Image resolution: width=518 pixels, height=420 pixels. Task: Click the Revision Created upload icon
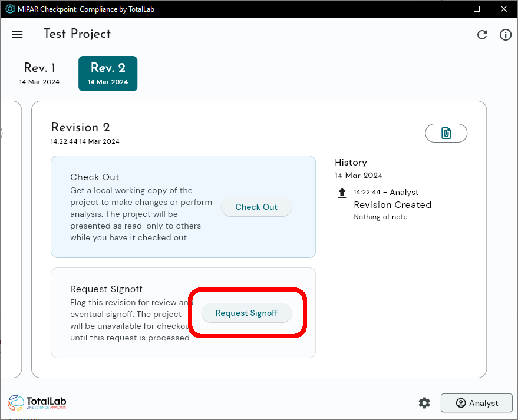342,193
